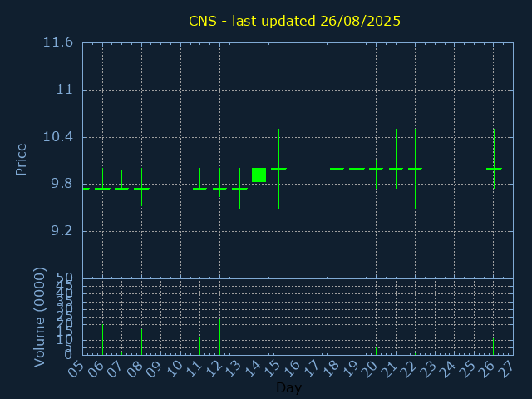Select the day 08 price candlestick
The width and height of the screenshot is (532, 399).
141,187
